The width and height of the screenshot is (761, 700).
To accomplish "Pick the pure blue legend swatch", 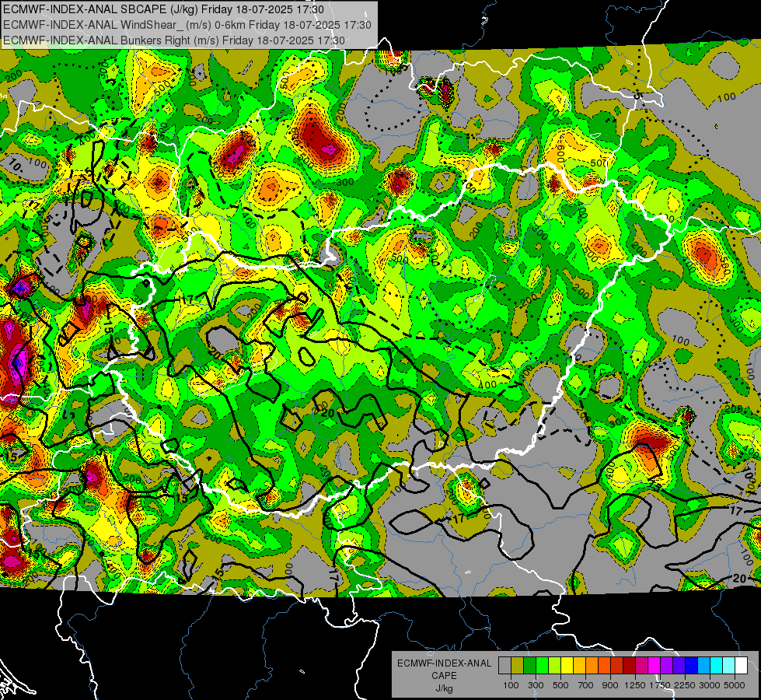I will pos(692,665).
